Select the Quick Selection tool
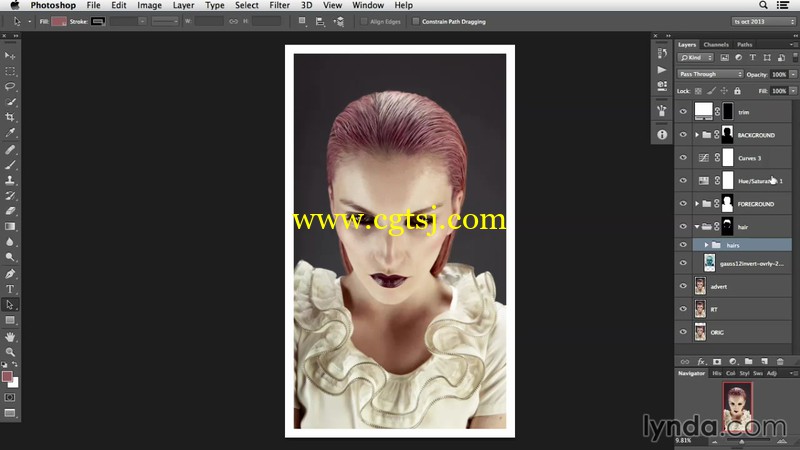 pyautogui.click(x=10, y=102)
